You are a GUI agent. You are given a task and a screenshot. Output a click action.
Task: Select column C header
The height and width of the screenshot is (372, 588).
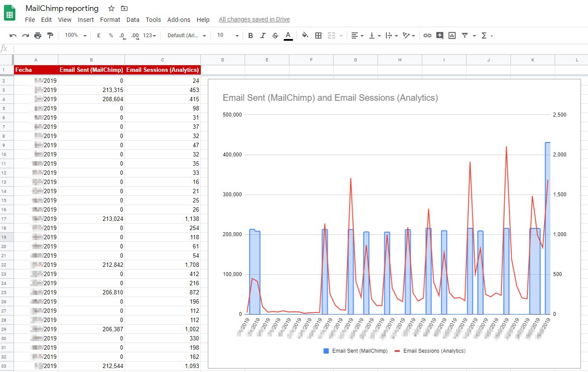[x=163, y=60]
